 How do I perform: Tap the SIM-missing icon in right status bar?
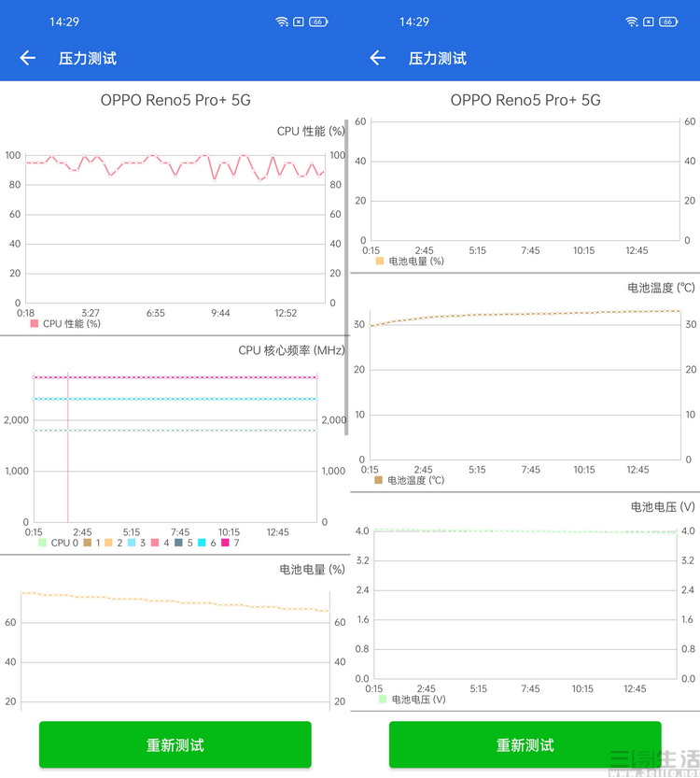click(649, 21)
